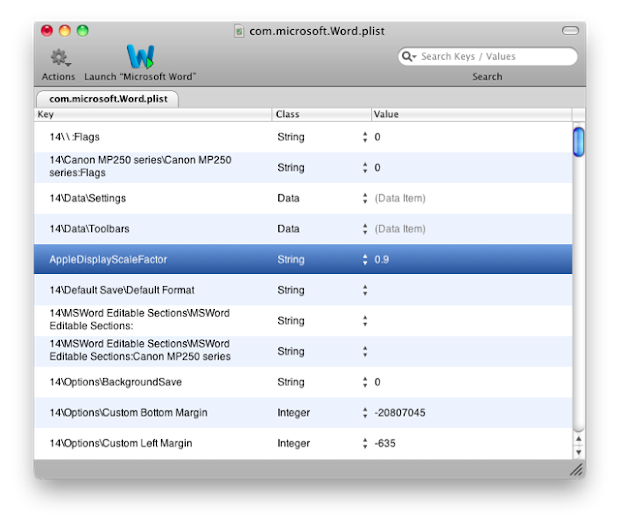The width and height of the screenshot is (620, 526).
Task: Open class popup for MSWord Editable Sections: row
Action: [x=365, y=321]
